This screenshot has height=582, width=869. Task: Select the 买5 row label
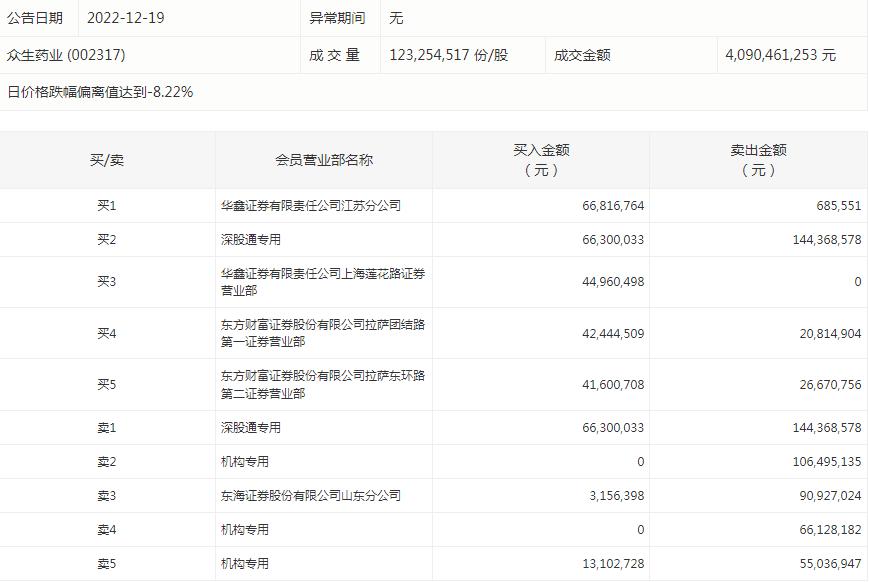tap(107, 384)
